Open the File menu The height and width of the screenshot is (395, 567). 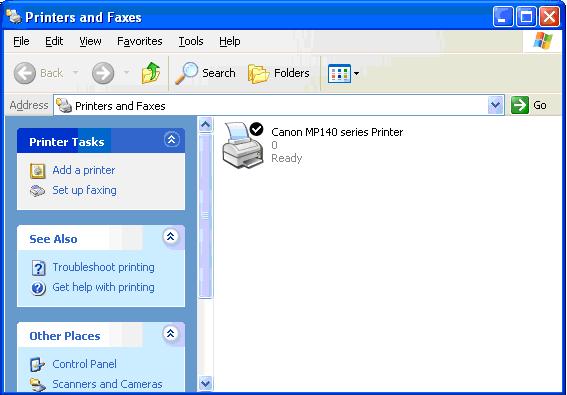click(x=21, y=41)
